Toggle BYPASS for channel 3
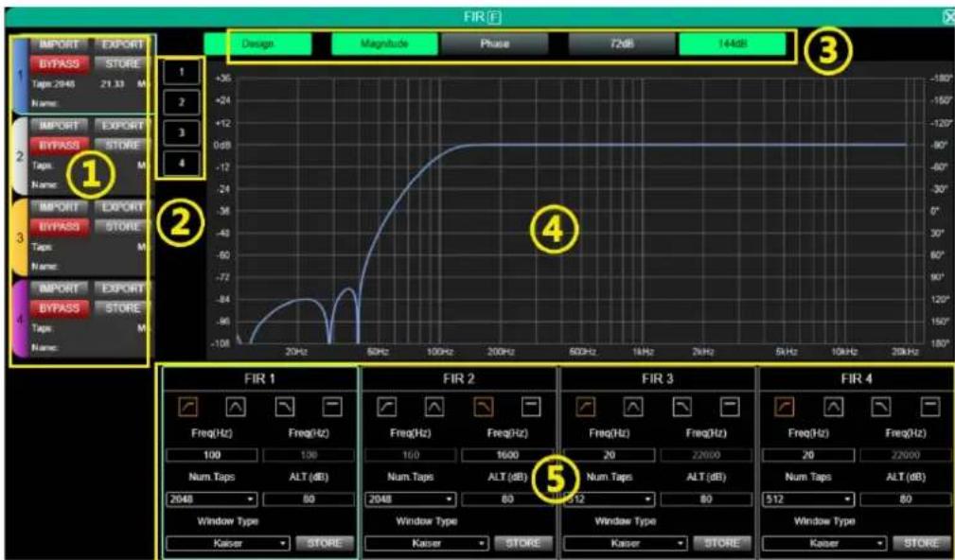The width and height of the screenshot is (955, 560). pyautogui.click(x=59, y=227)
